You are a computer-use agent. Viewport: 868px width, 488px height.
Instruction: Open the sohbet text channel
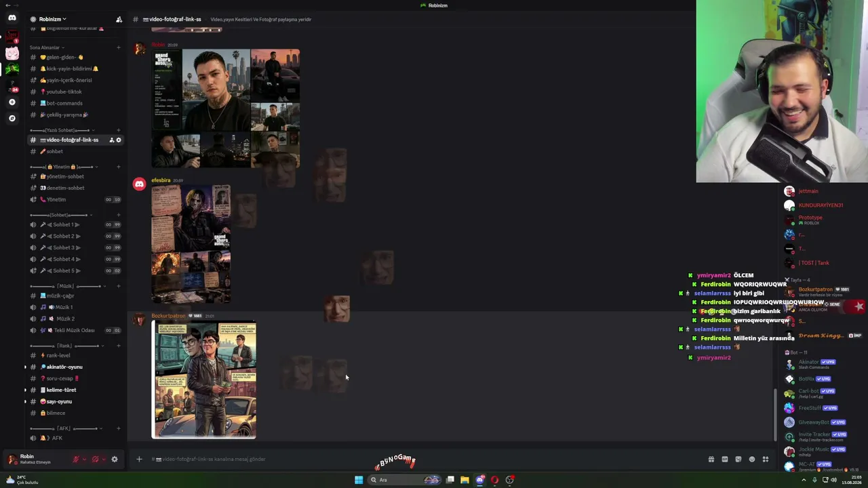75,152
